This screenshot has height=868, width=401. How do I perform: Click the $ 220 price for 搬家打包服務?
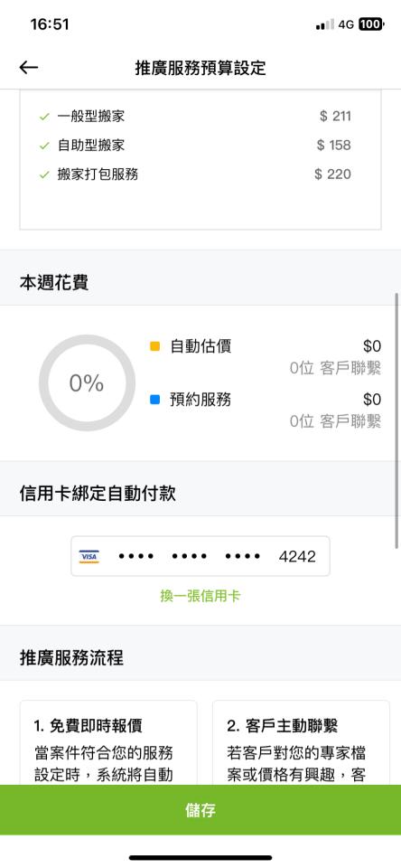click(x=332, y=175)
